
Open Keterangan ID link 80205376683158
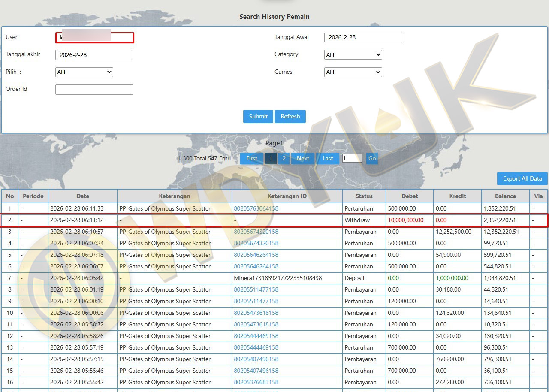coord(256,382)
